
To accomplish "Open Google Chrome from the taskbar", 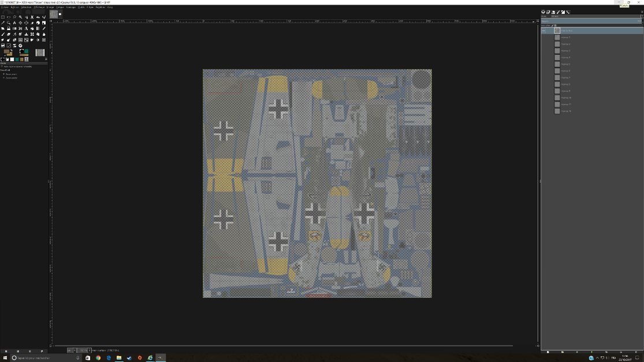I will (98, 358).
